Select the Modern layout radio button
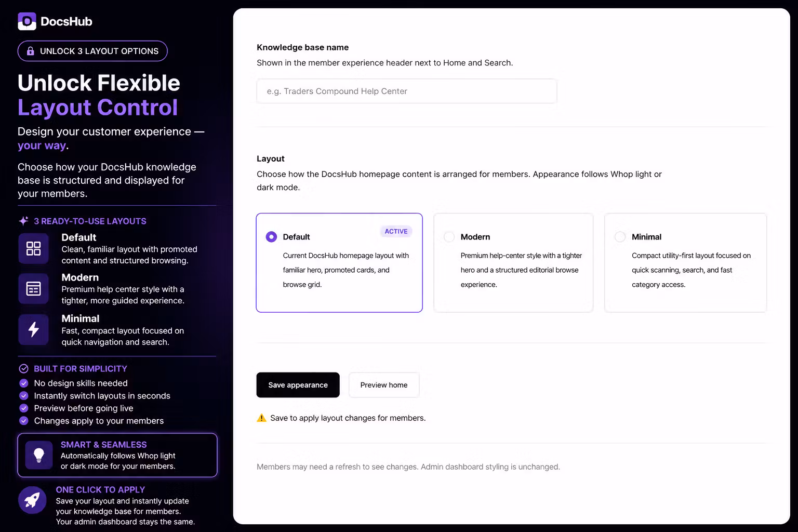 449,237
